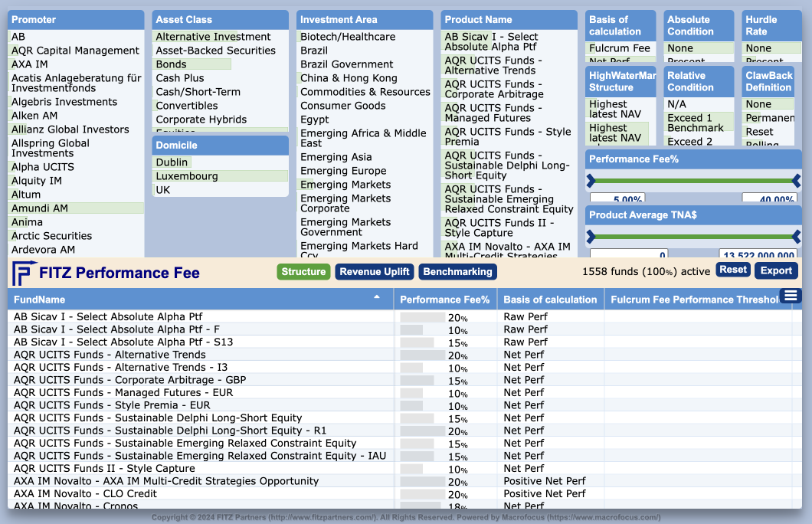Click left handle of Product Average TNA$ slider

click(591, 237)
